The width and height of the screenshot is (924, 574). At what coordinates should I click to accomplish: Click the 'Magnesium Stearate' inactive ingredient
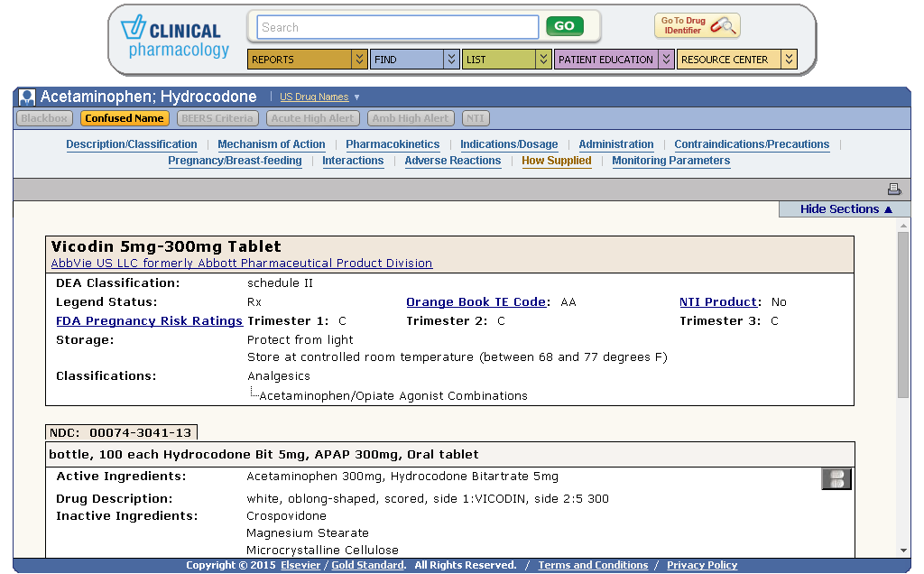pos(308,533)
